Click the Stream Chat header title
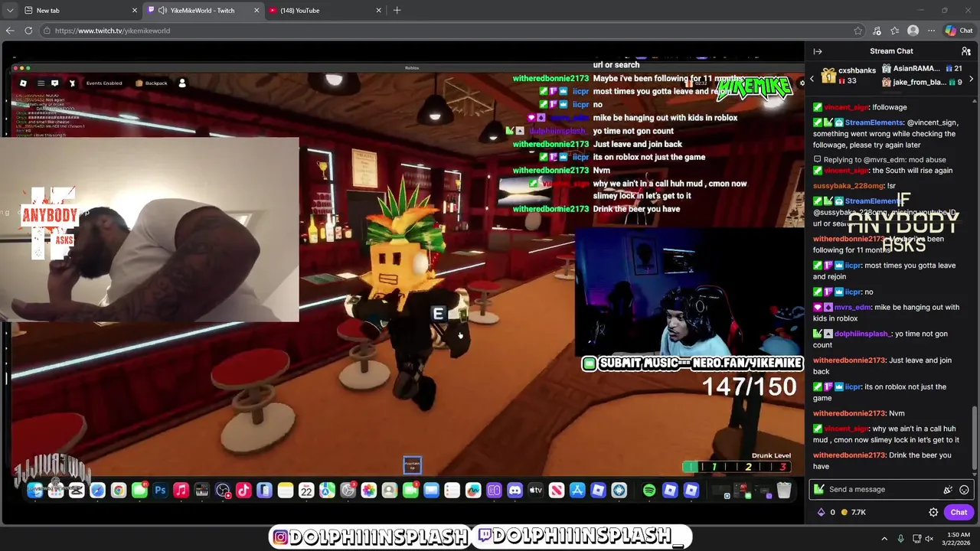The height and width of the screenshot is (551, 980). [x=891, y=51]
